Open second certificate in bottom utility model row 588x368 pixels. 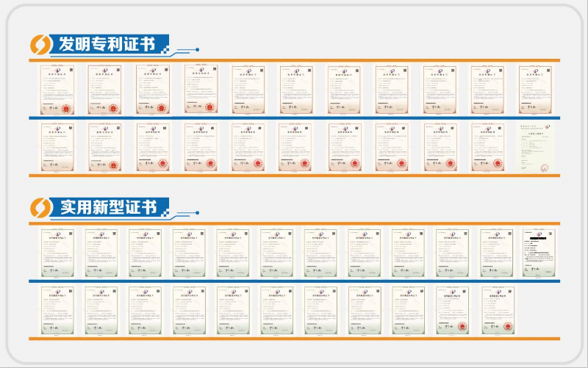101,309
